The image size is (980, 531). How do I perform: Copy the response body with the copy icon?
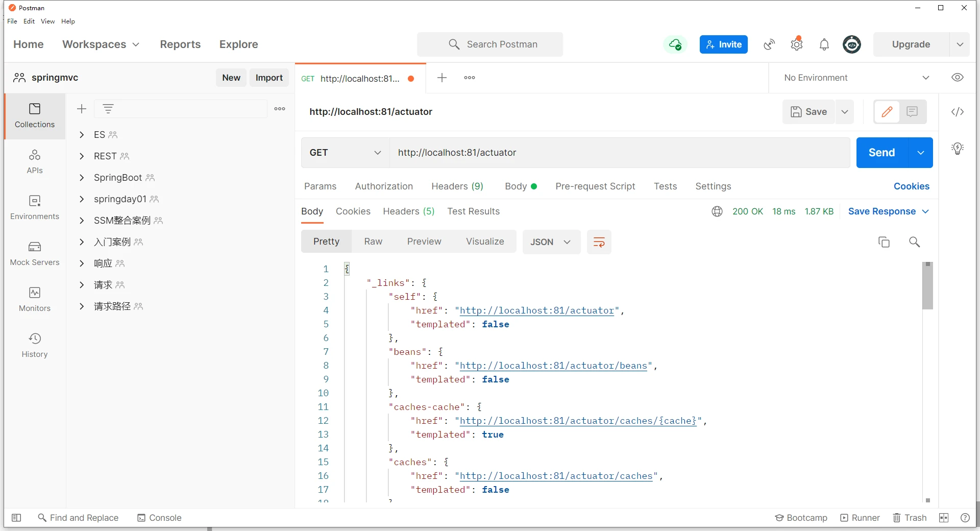tap(884, 242)
